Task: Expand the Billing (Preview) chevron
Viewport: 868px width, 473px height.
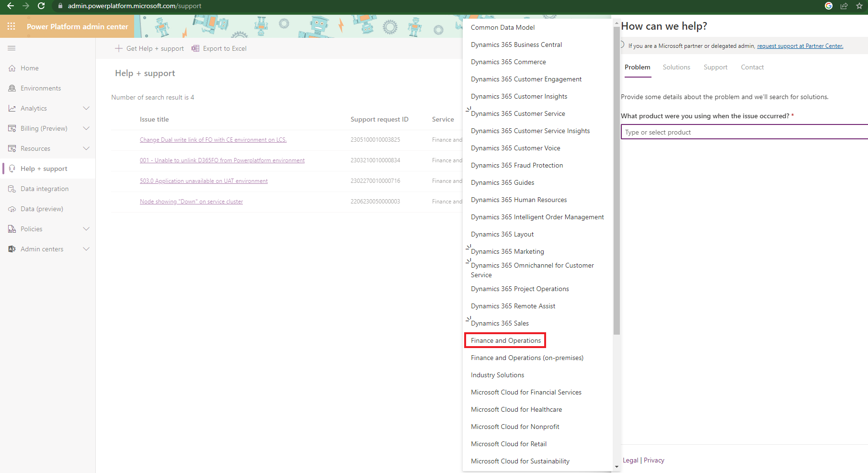Action: coord(86,128)
